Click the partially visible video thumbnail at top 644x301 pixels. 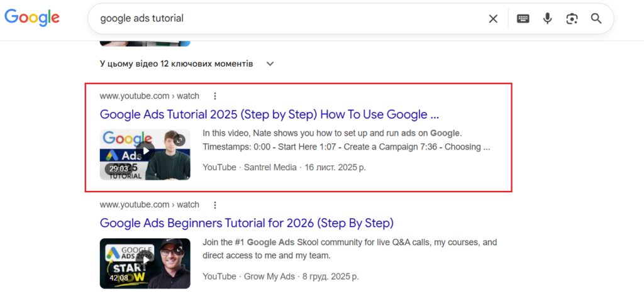coord(145,43)
